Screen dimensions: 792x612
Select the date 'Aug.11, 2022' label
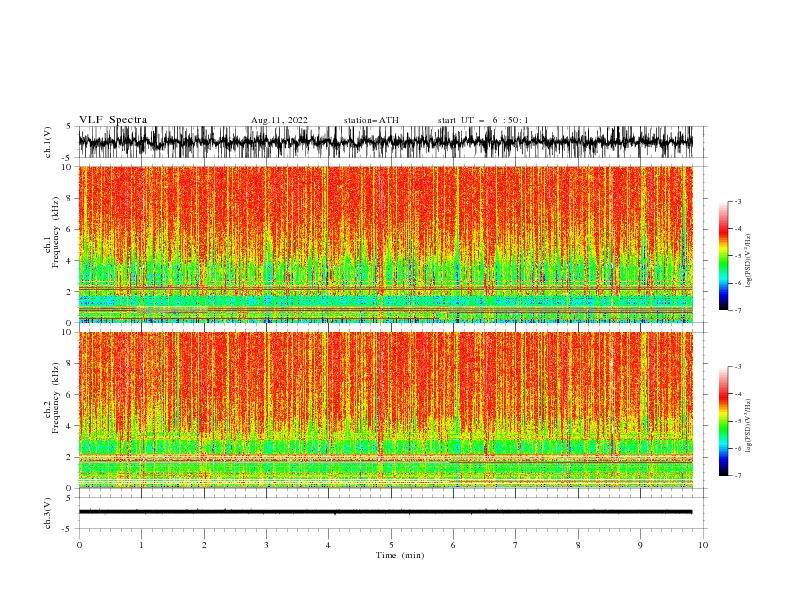pos(279,120)
